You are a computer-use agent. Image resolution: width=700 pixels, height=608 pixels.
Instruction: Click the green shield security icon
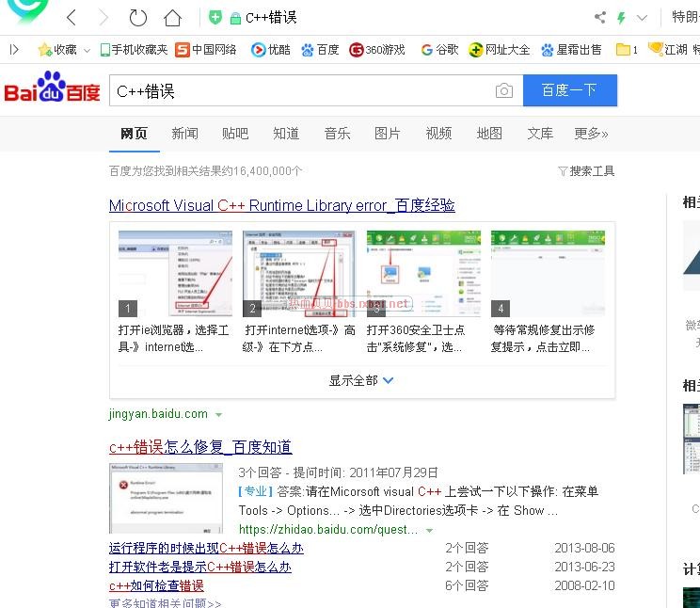tap(215, 18)
